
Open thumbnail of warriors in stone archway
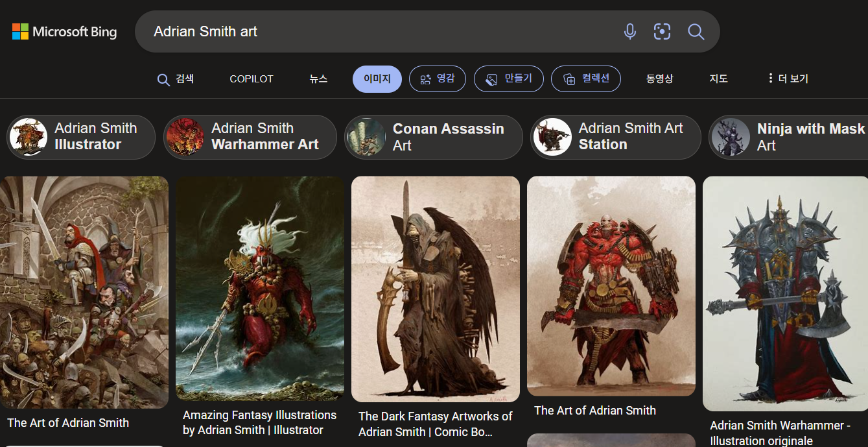[84, 293]
